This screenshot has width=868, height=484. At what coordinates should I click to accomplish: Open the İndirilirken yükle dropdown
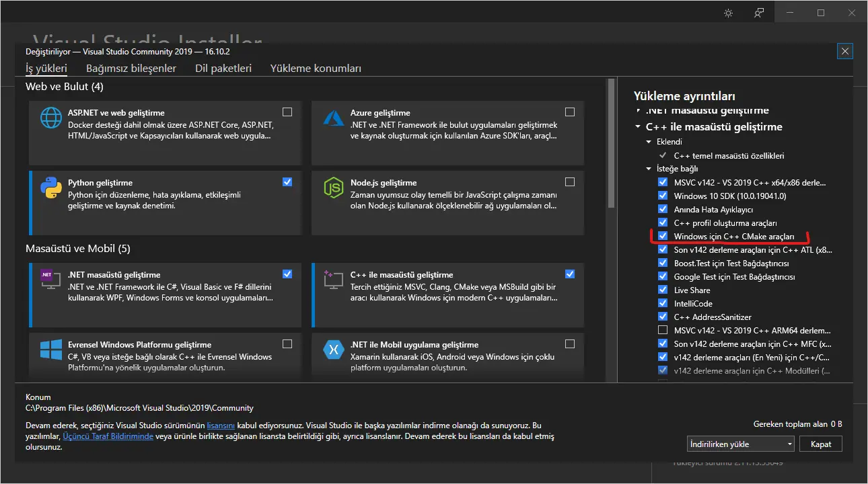(740, 444)
